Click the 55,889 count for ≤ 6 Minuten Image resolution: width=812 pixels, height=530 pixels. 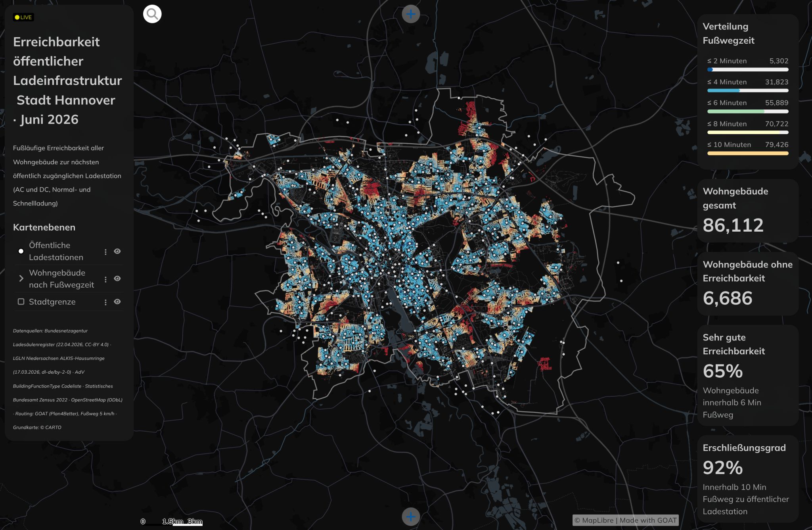pyautogui.click(x=776, y=103)
